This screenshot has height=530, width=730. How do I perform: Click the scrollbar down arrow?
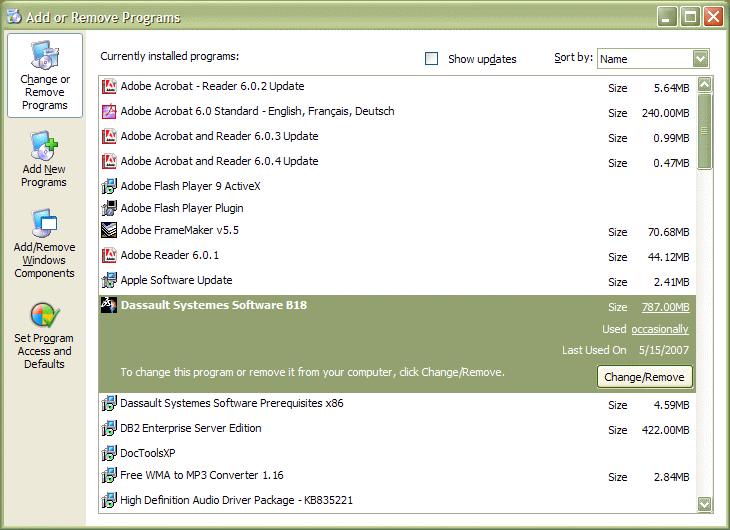click(x=704, y=504)
